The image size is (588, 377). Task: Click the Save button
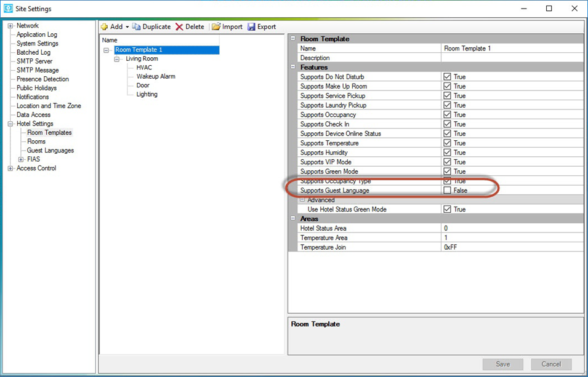[502, 364]
